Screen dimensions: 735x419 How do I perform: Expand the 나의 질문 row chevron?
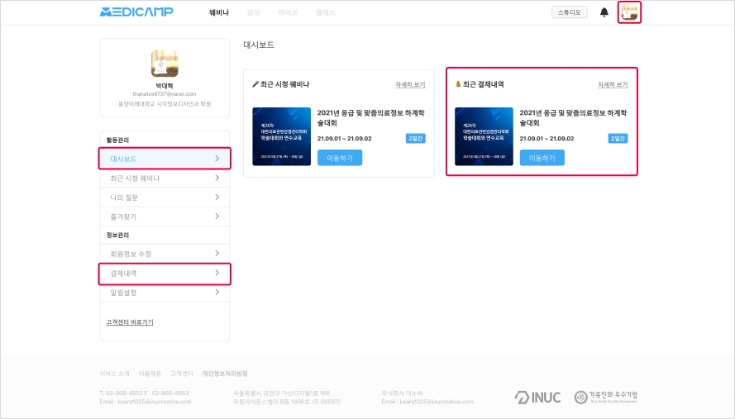(x=217, y=197)
